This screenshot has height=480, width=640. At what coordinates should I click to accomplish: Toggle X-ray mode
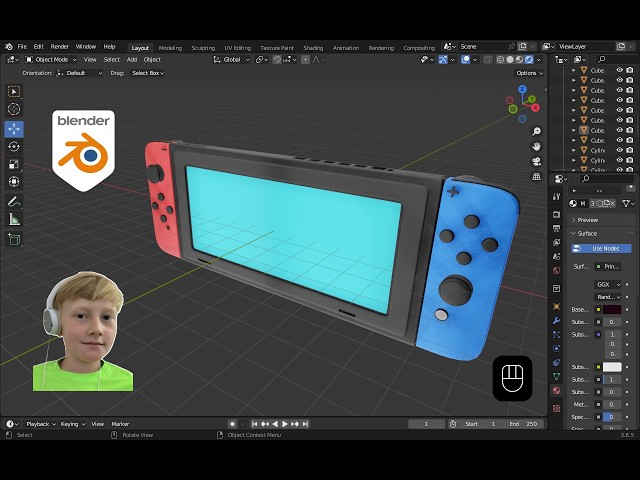coord(488,60)
